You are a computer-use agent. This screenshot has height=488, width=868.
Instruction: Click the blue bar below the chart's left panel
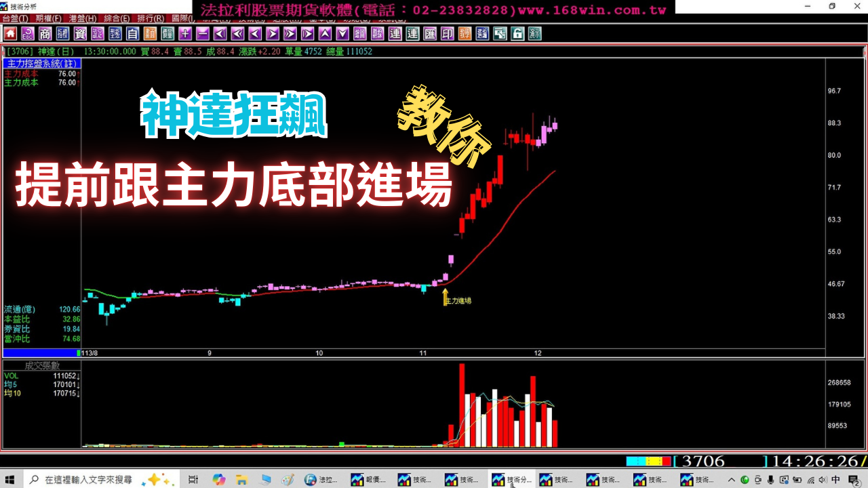click(x=41, y=352)
